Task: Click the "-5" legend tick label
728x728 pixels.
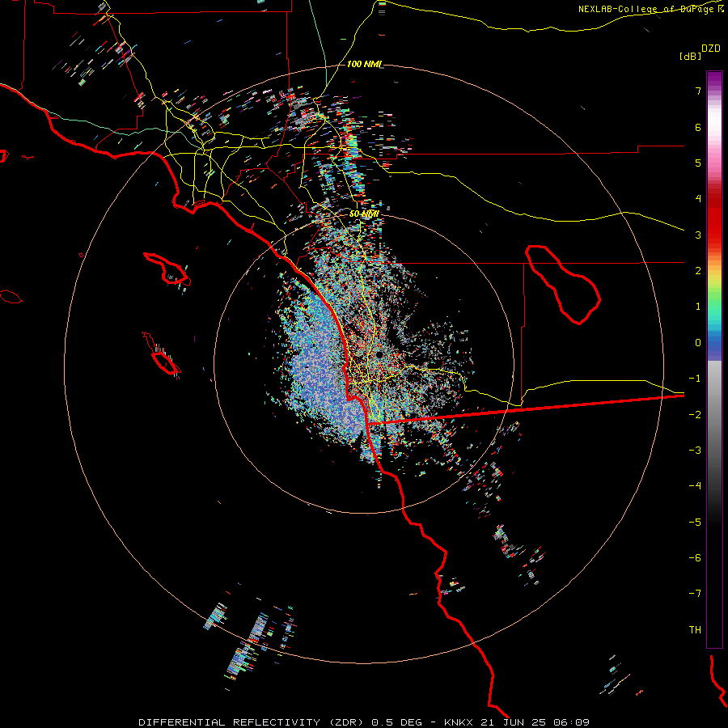Action: pyautogui.click(x=695, y=523)
